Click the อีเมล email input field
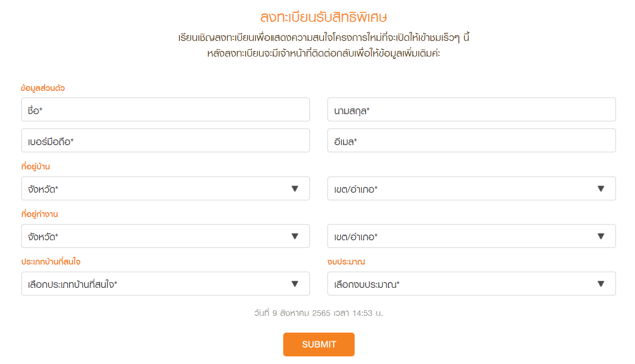The height and width of the screenshot is (364, 635). pos(472,140)
